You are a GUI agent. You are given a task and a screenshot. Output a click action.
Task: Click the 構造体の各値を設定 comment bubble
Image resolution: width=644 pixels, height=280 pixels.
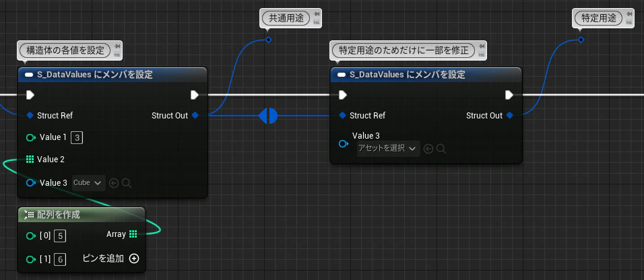point(65,51)
